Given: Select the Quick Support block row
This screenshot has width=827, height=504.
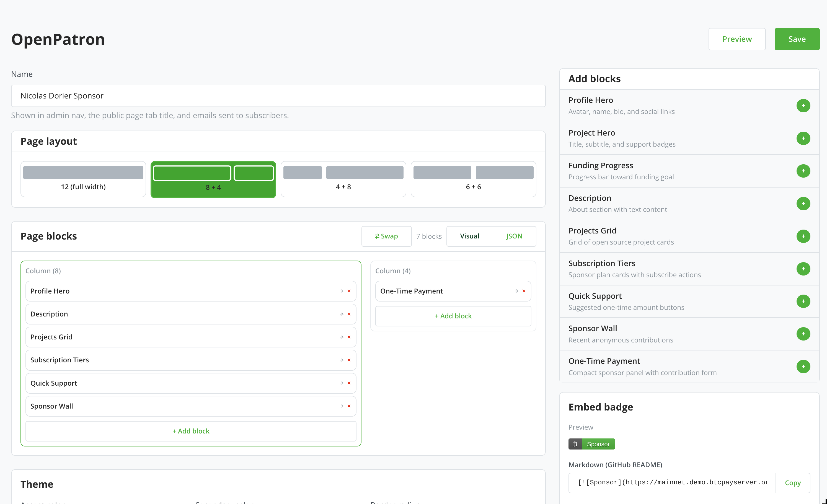Looking at the screenshot, I should click(x=191, y=383).
